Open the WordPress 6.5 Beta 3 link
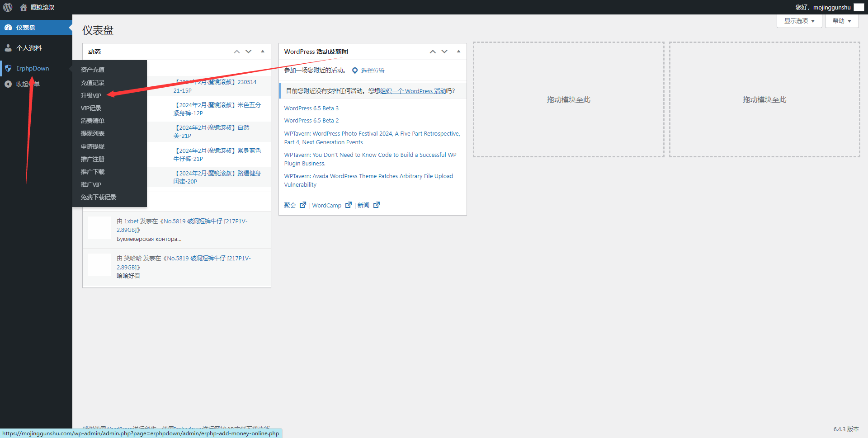 pos(311,108)
